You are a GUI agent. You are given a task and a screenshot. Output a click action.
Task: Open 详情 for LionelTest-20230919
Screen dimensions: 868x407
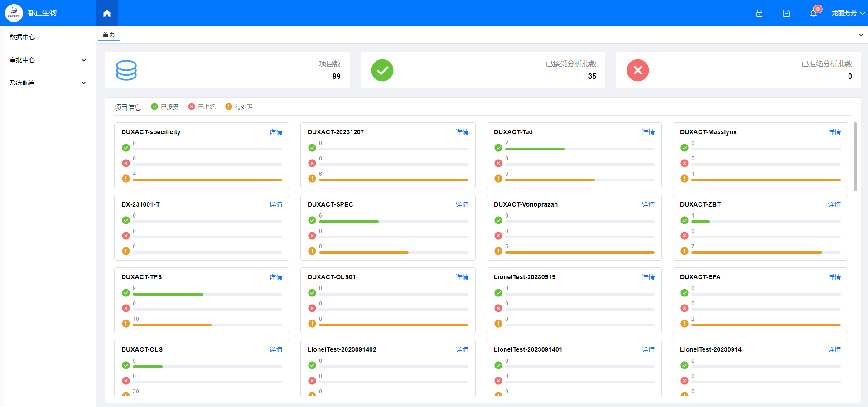point(648,277)
